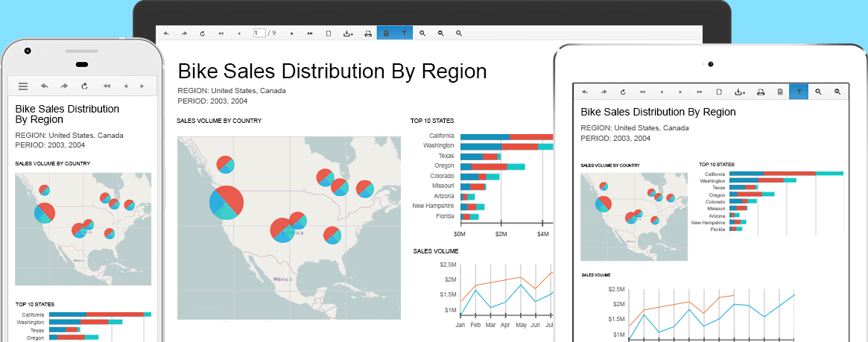Image resolution: width=868 pixels, height=342 pixels.
Task: Click the largest pie bubble on the center map
Action: tap(226, 201)
